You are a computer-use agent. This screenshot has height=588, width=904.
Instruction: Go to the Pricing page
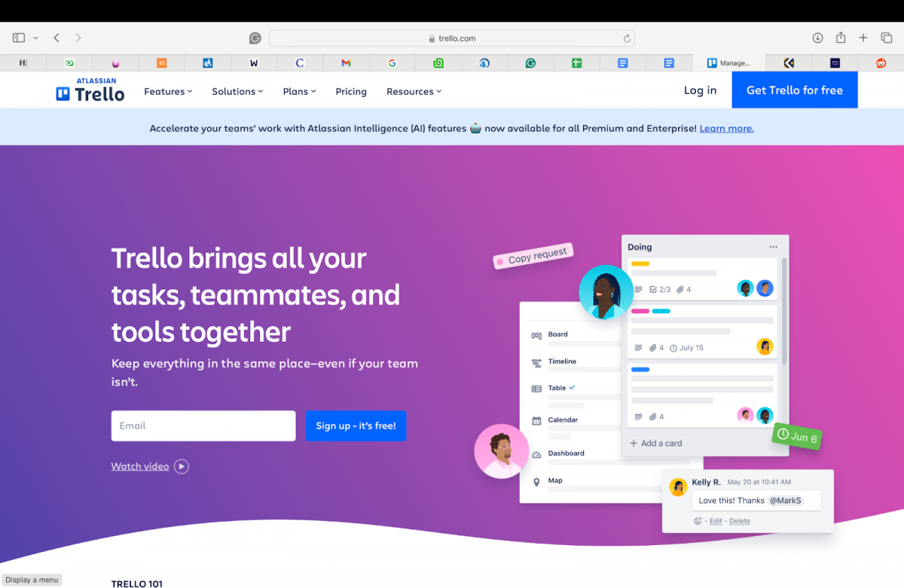351,91
